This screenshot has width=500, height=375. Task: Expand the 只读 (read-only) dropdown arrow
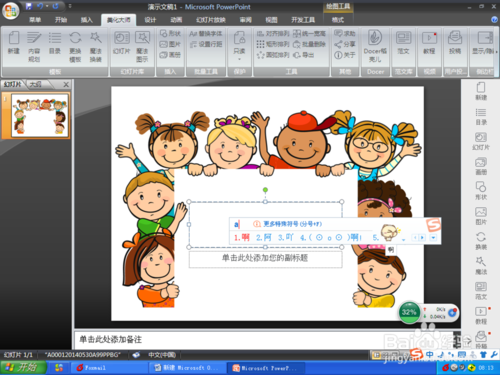pos(239,59)
